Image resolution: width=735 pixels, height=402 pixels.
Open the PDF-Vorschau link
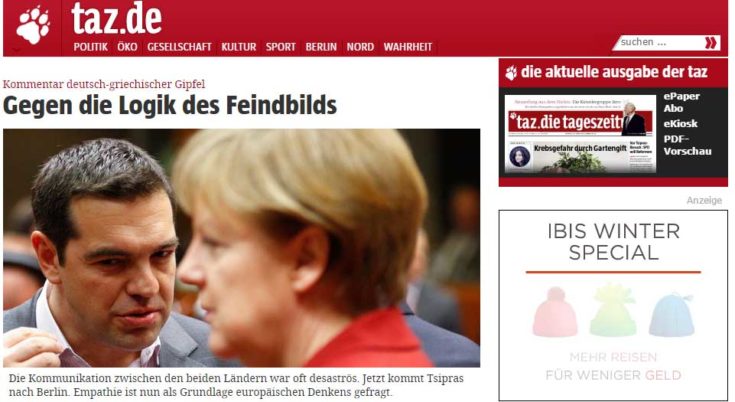click(x=687, y=145)
